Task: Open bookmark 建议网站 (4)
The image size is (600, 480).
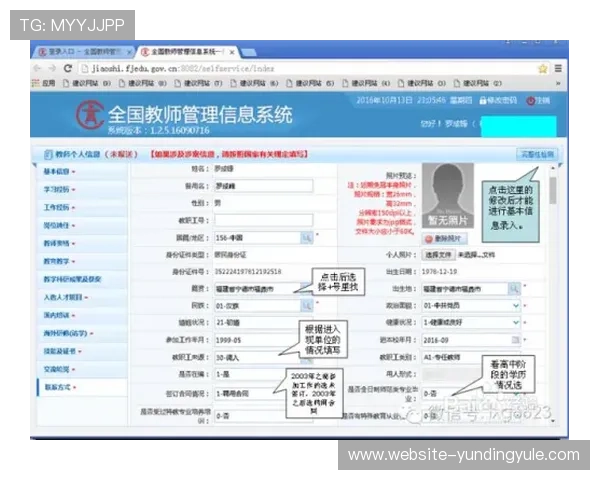Action: tap(366, 83)
